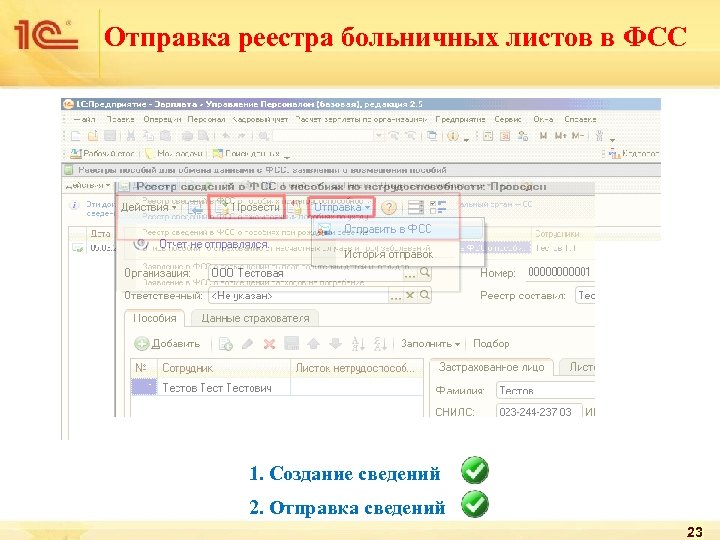720x540 pixels.
Task: Click the back-arrow icon next to Действия
Action: tap(195, 208)
